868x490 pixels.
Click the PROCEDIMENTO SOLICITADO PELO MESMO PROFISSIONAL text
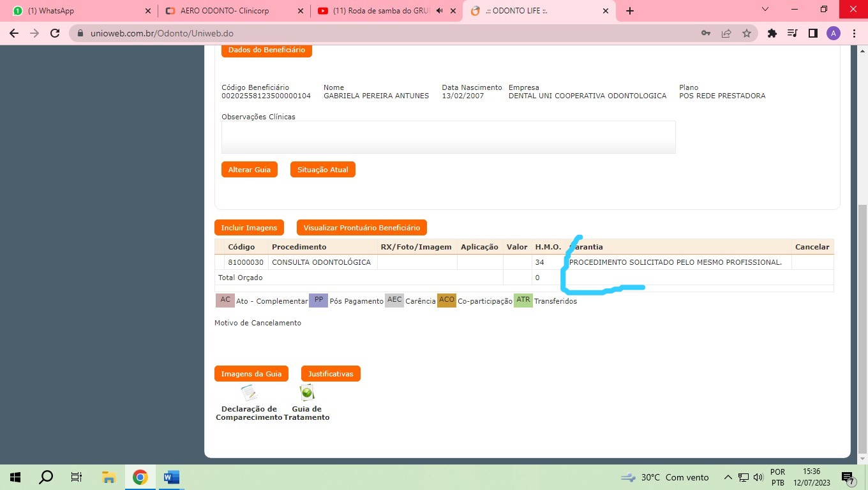[x=675, y=262]
